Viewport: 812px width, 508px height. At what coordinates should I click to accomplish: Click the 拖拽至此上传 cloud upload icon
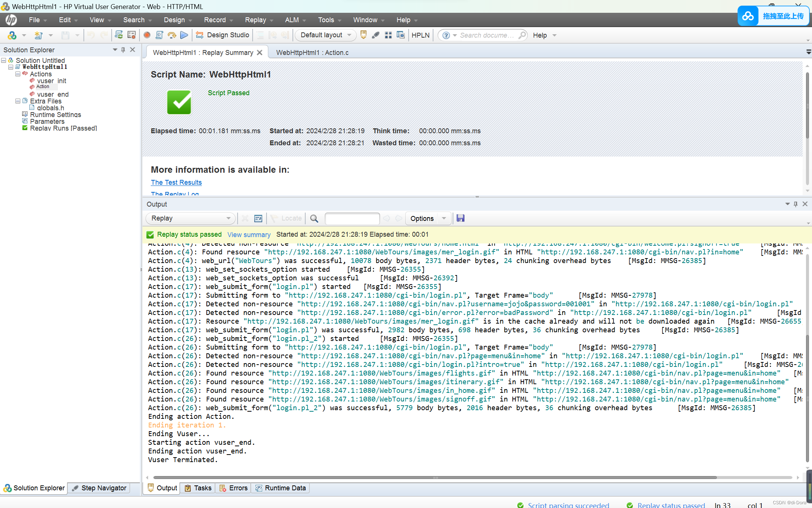point(748,16)
